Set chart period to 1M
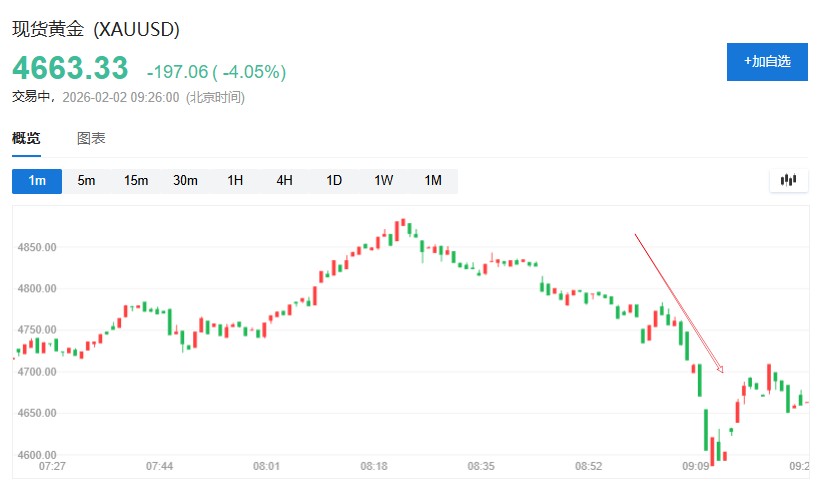This screenshot has height=483, width=822. click(x=433, y=181)
